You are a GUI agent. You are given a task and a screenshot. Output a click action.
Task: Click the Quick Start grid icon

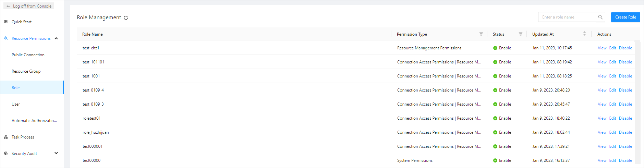(x=6, y=22)
